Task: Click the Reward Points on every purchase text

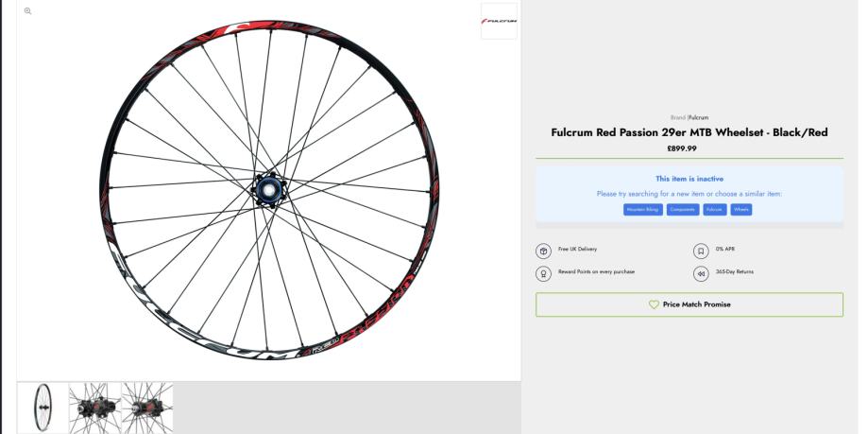Action: (597, 272)
